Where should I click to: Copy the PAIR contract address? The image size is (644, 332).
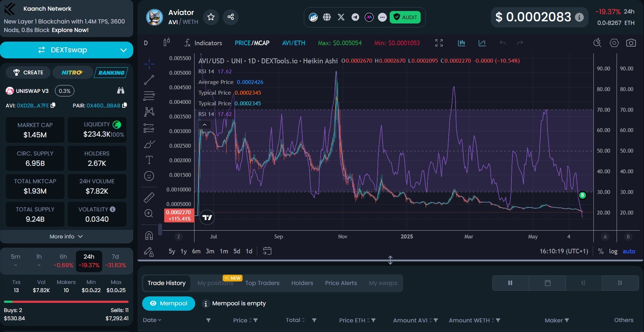click(124, 105)
